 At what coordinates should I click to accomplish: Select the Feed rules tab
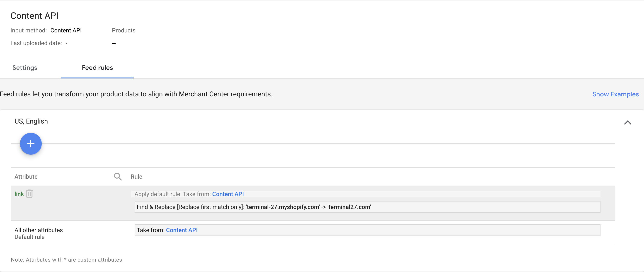coord(97,68)
